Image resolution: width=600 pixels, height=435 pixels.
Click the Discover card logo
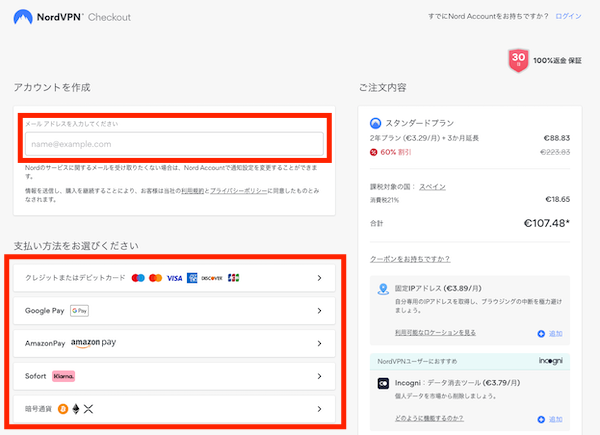click(x=212, y=278)
